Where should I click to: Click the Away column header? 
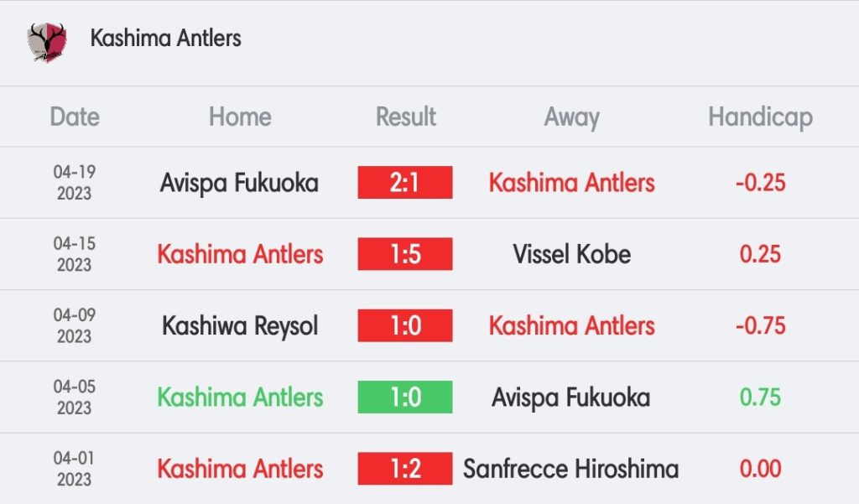pyautogui.click(x=571, y=117)
